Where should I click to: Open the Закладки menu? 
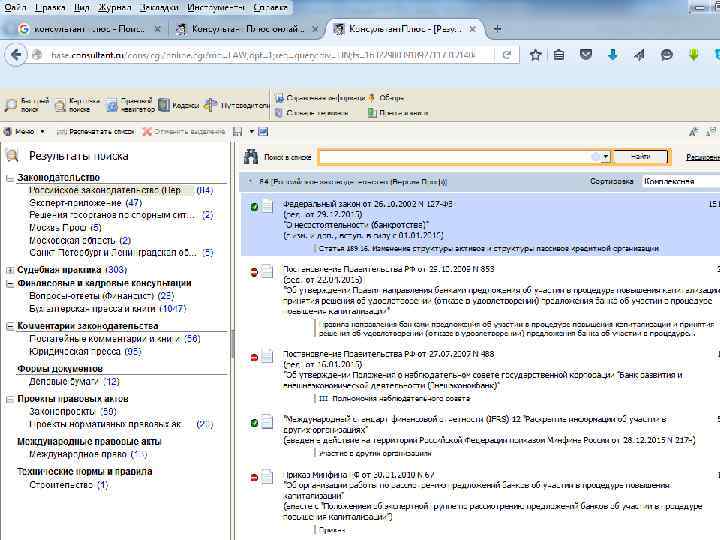click(x=159, y=8)
